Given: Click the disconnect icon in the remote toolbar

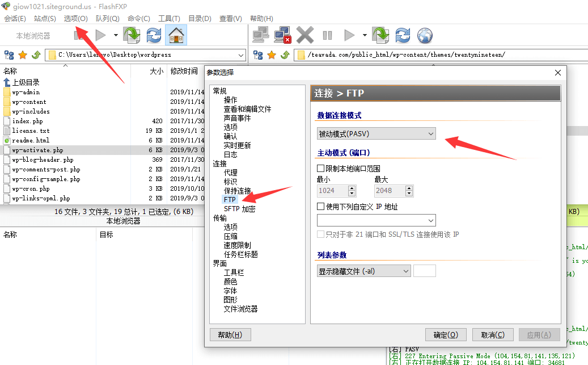Looking at the screenshot, I should [282, 35].
